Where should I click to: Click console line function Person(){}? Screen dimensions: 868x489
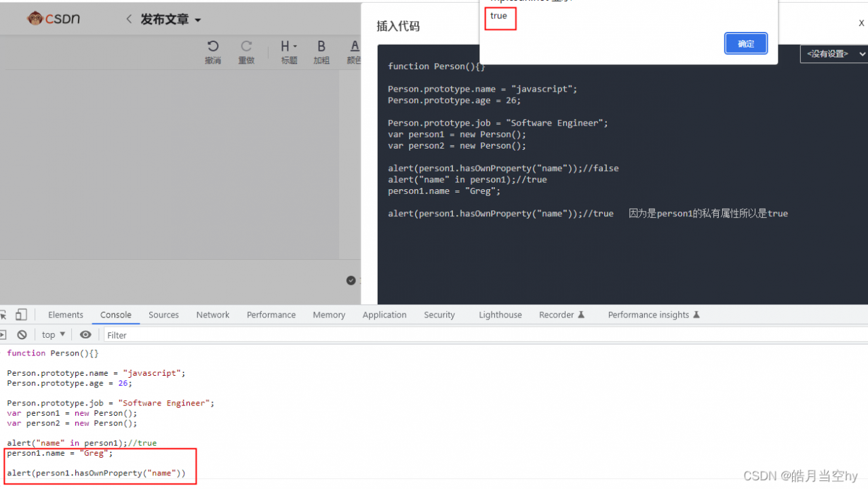pyautogui.click(x=53, y=353)
